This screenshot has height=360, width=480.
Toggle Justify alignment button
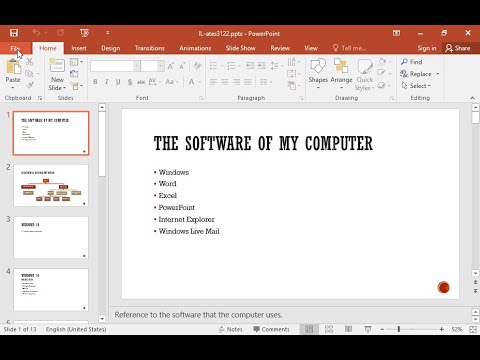248,82
